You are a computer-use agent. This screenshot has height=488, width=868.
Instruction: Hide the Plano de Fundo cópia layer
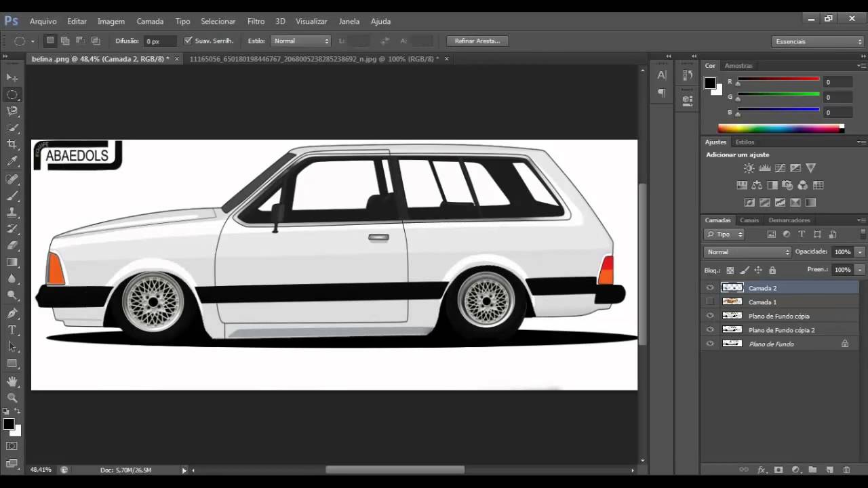coord(710,316)
